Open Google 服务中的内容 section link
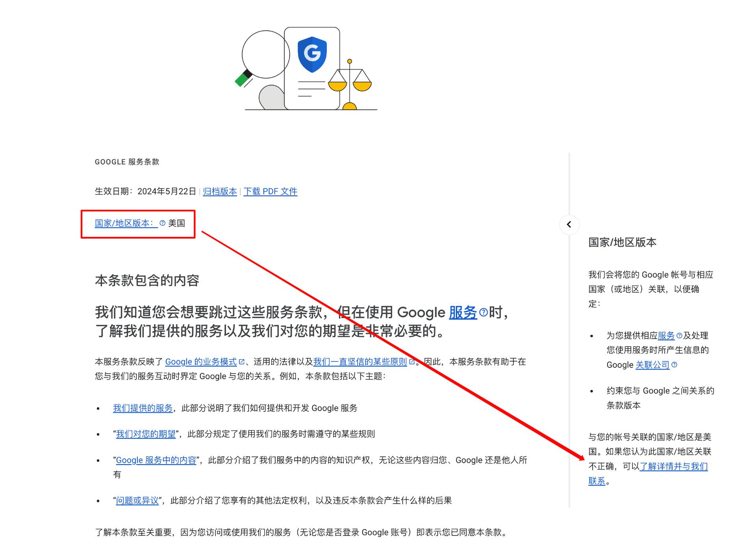 [x=156, y=460]
